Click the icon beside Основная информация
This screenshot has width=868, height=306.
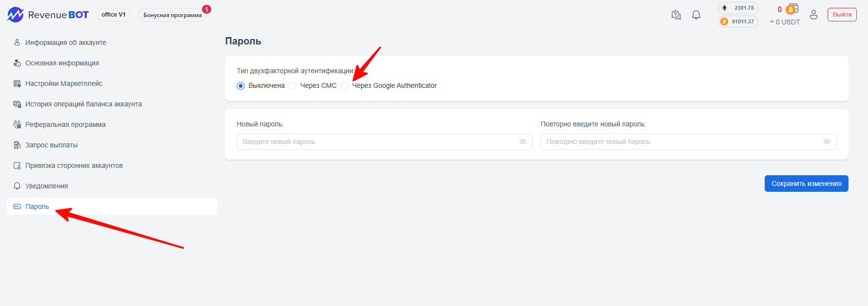(17, 63)
